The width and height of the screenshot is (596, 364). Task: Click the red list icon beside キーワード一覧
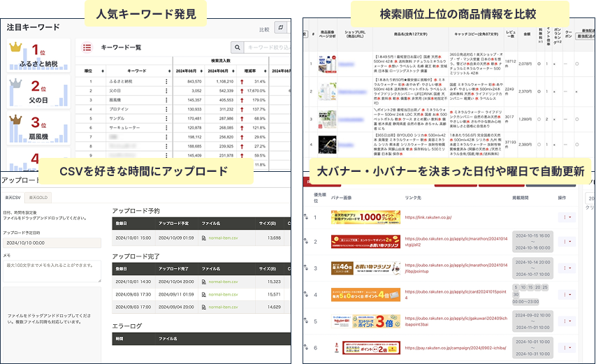(87, 48)
